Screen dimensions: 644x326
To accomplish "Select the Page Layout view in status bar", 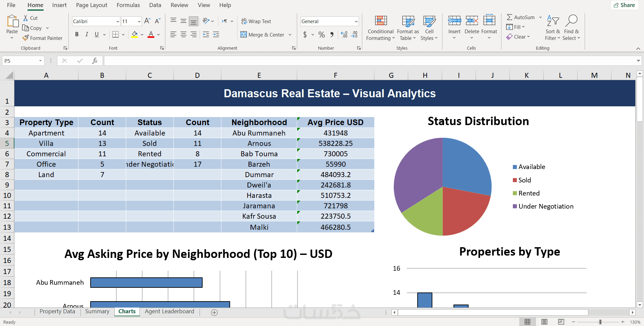I will (544, 322).
